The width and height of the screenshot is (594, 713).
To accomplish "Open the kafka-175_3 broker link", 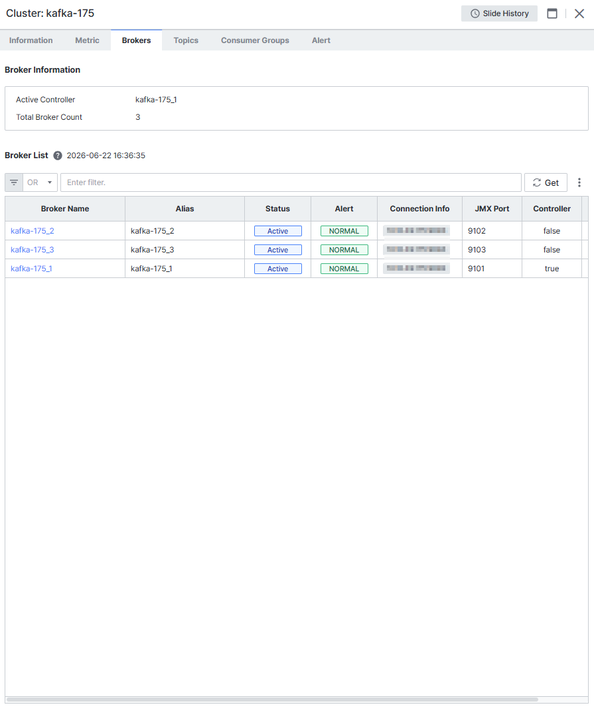I will 32,250.
